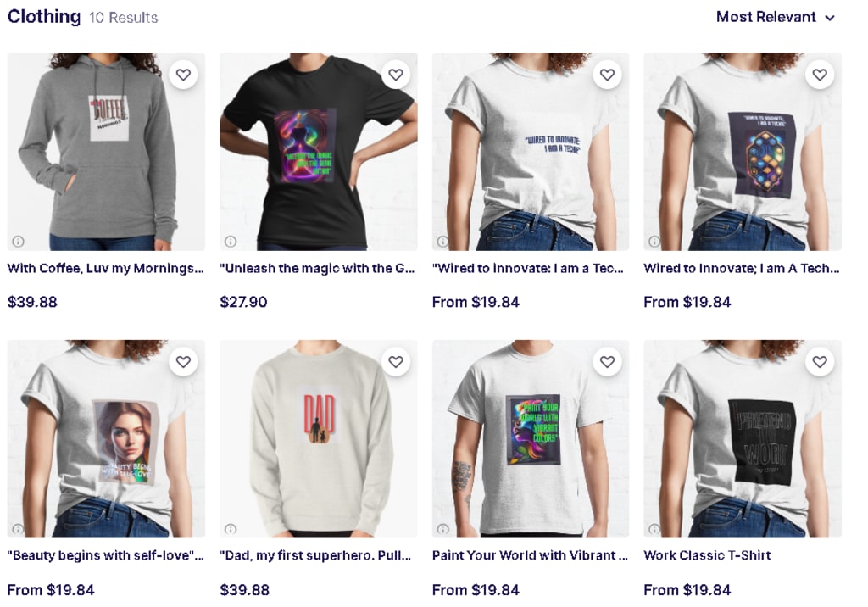Viewport: 868px width, 607px height.
Task: Favorite the Beauty begins with self-love shirt
Action: pos(183,362)
